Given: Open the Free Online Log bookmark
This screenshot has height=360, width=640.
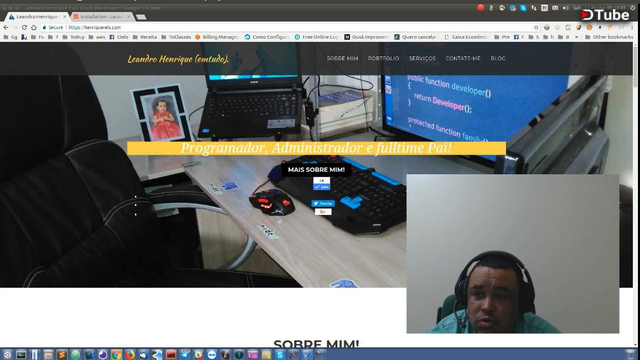Looking at the screenshot, I should pos(317,37).
